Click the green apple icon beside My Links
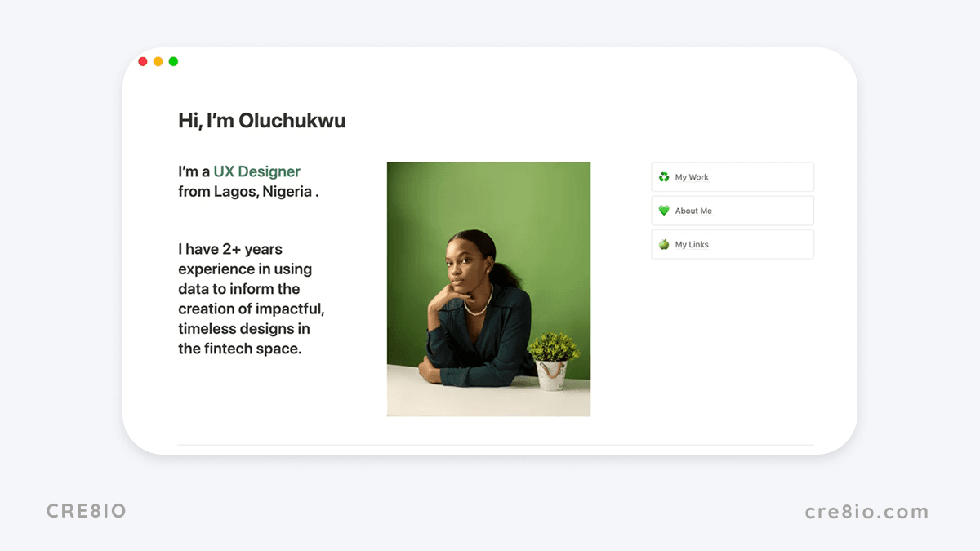This screenshot has width=980, height=551. pos(664,243)
